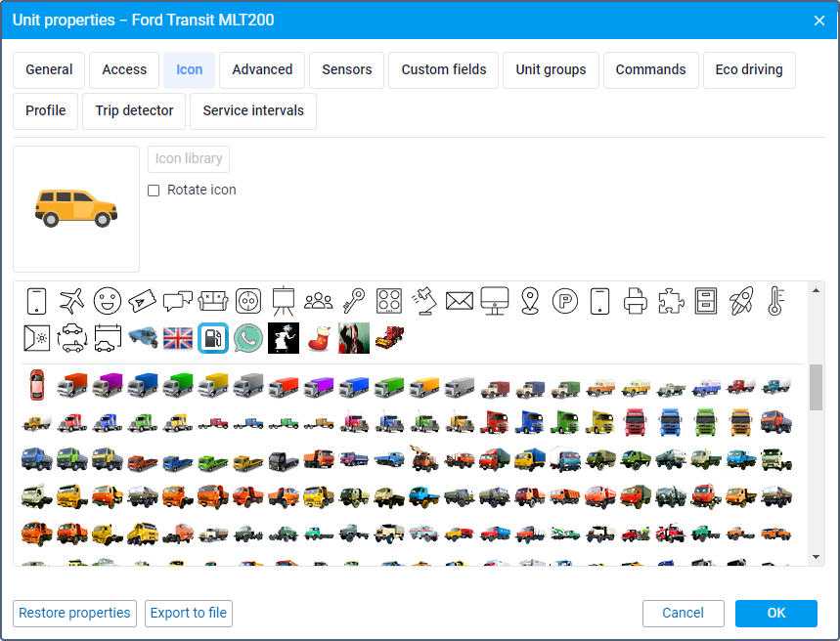Pick the thermometer icon
Image resolution: width=840 pixels, height=641 pixels.
[776, 300]
